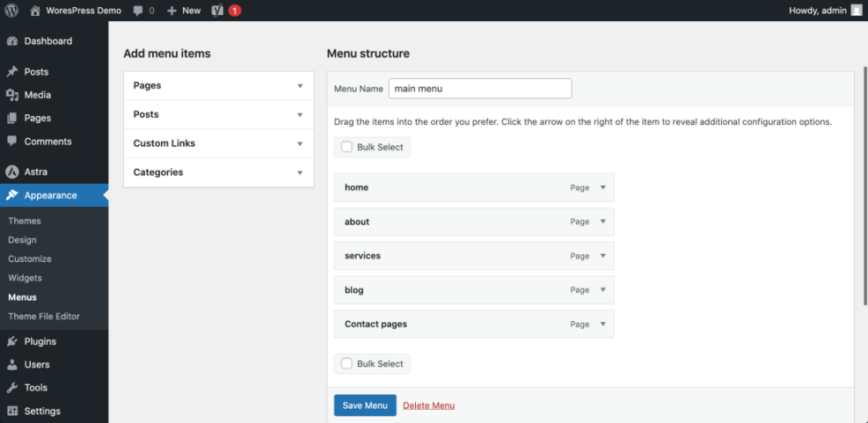Open the sidebar Comments menu label

coord(48,142)
